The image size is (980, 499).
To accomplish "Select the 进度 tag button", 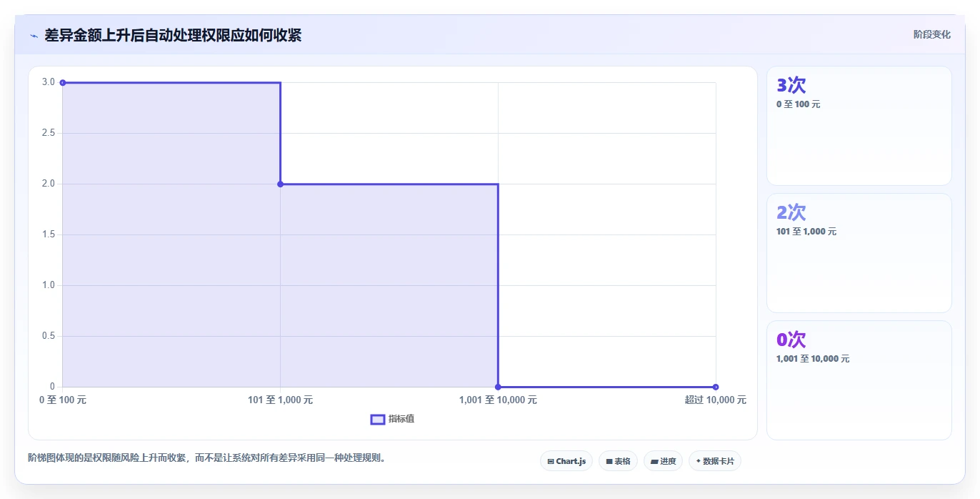I will [663, 461].
